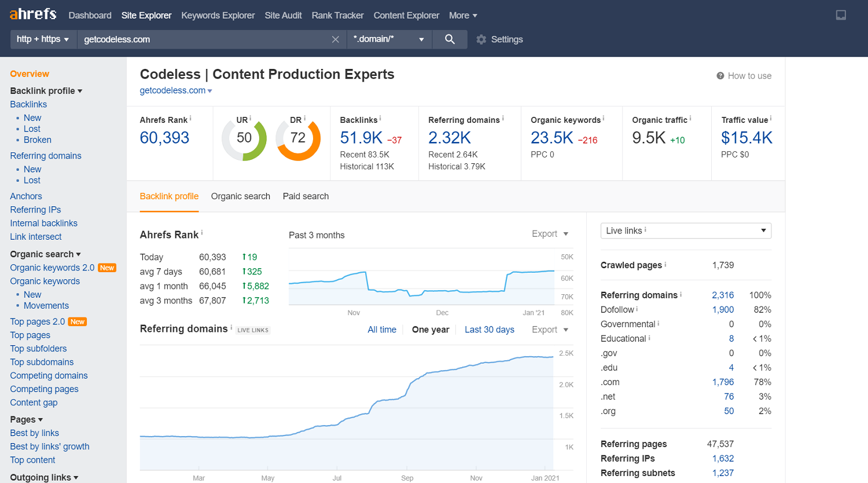Click the orange DR 72 donut gauge
Viewport: 868px width, 483px height.
coord(298,139)
